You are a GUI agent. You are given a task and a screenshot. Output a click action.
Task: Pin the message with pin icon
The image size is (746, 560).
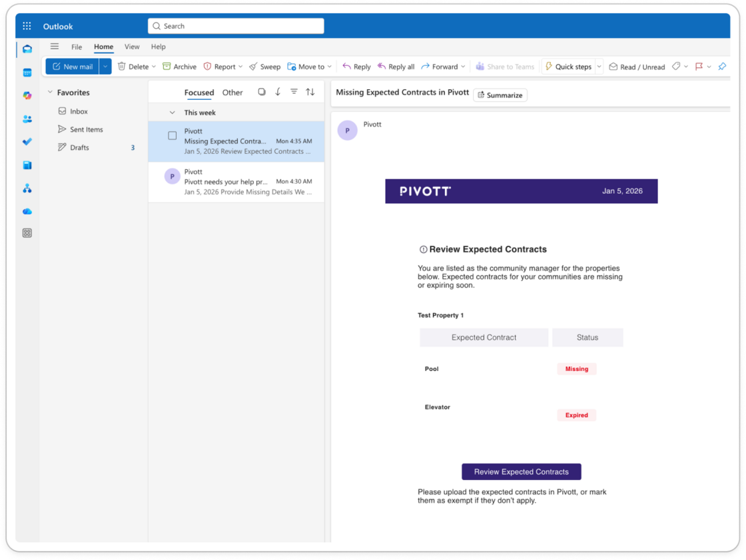pyautogui.click(x=722, y=67)
